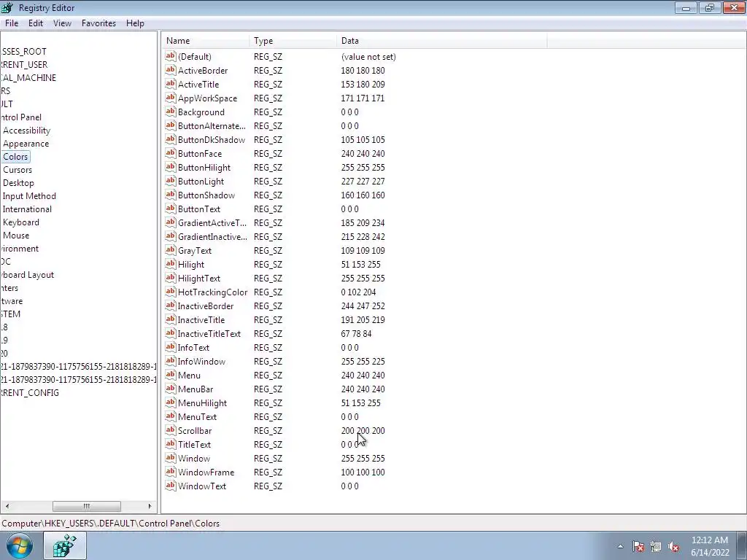
Task: Select the InfoWindow value icon
Action: (x=171, y=360)
